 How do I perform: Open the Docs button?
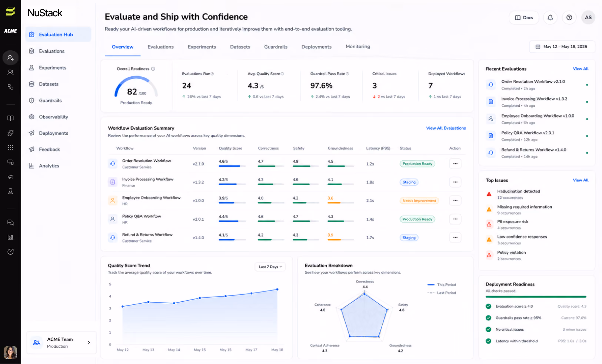(524, 17)
